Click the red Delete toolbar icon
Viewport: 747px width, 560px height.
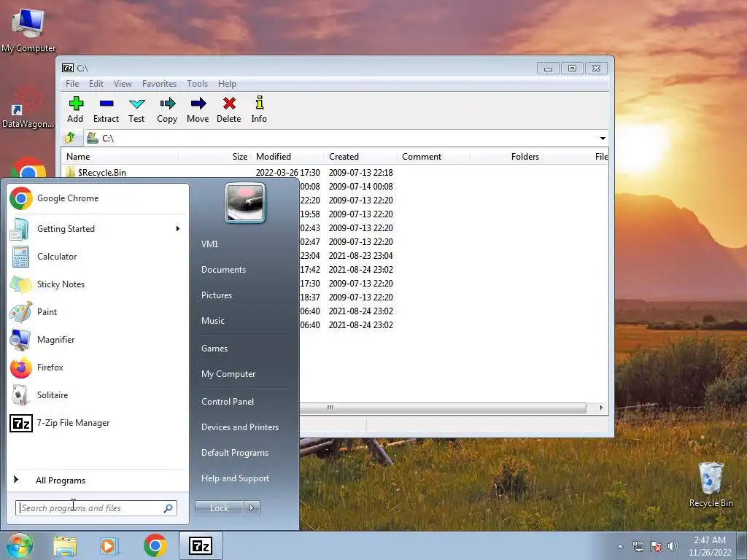228,110
